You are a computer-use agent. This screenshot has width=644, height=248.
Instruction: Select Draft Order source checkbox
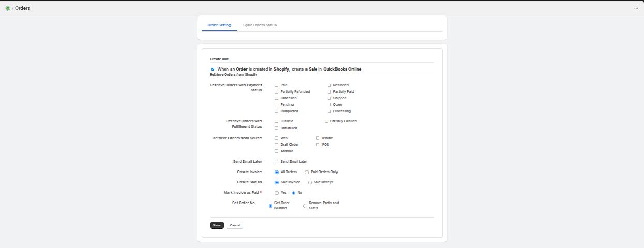click(x=277, y=144)
